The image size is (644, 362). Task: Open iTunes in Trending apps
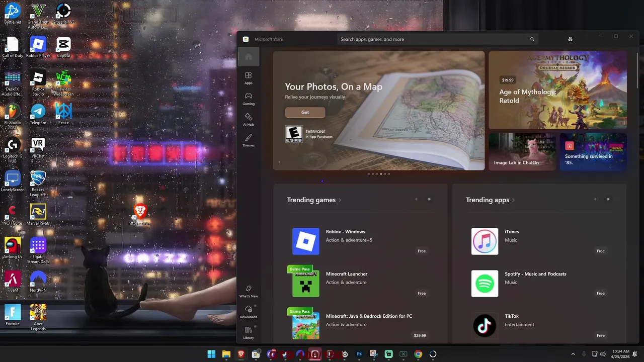click(x=539, y=241)
